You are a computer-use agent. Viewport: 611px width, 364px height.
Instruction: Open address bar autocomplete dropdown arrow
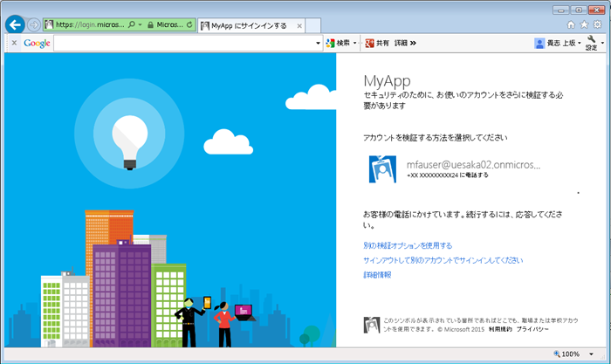coord(141,24)
